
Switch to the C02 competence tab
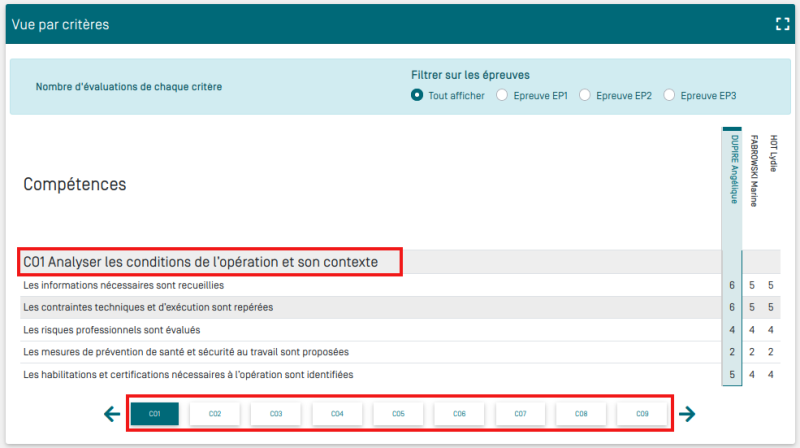(215, 414)
